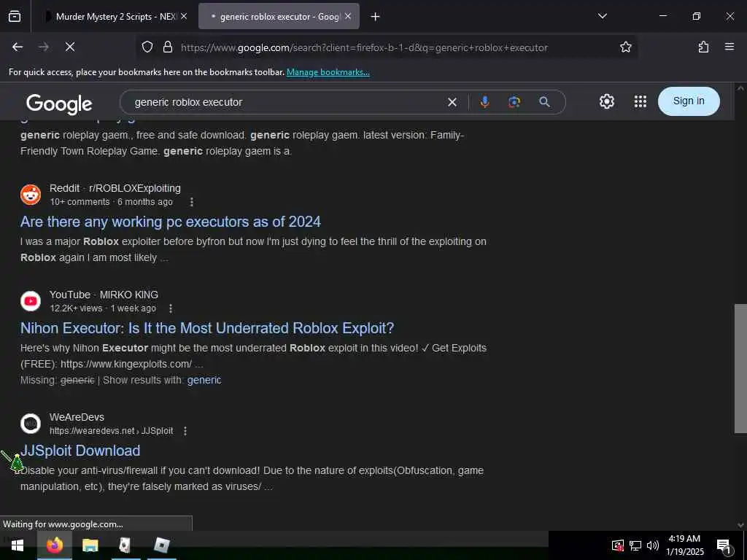Click Firefox icon in taskbar
This screenshot has height=560, width=747.
click(54, 545)
